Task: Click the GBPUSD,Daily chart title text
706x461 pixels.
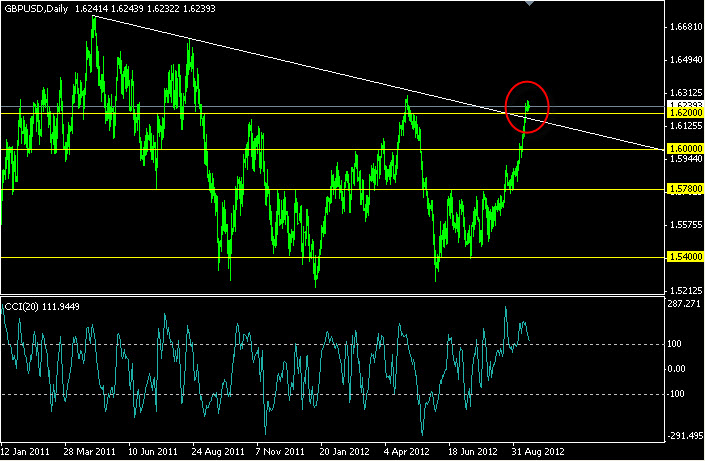Action: 36,9
